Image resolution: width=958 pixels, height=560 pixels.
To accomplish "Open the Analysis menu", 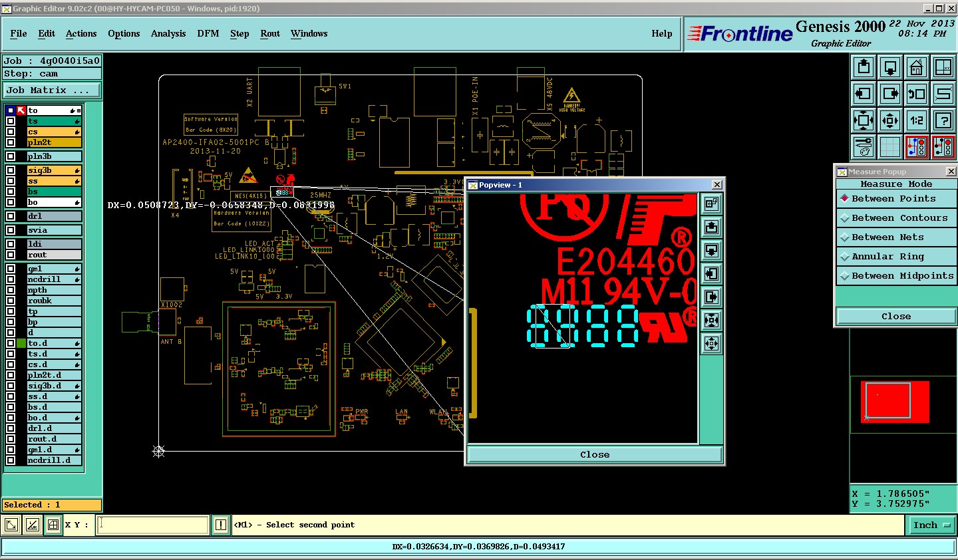I will pyautogui.click(x=168, y=33).
